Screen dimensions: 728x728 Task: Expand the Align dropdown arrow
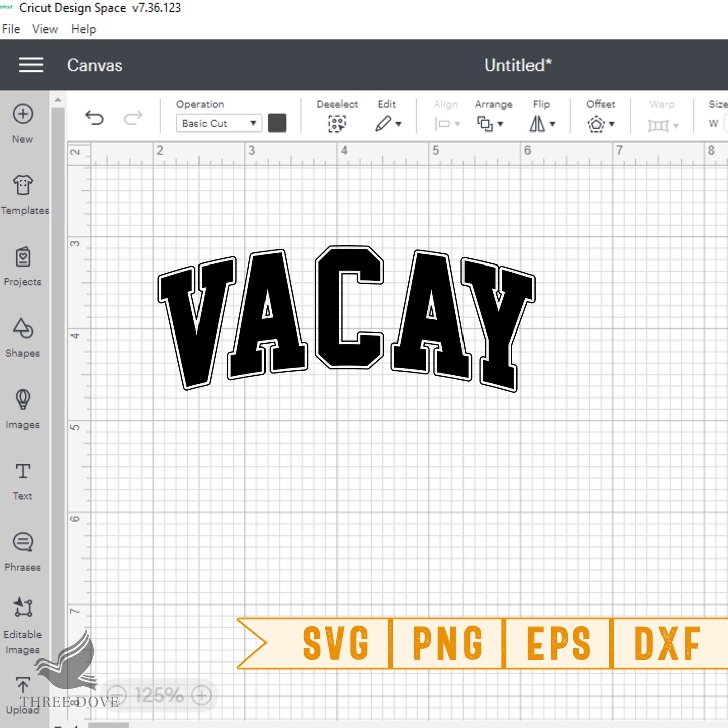click(x=457, y=124)
